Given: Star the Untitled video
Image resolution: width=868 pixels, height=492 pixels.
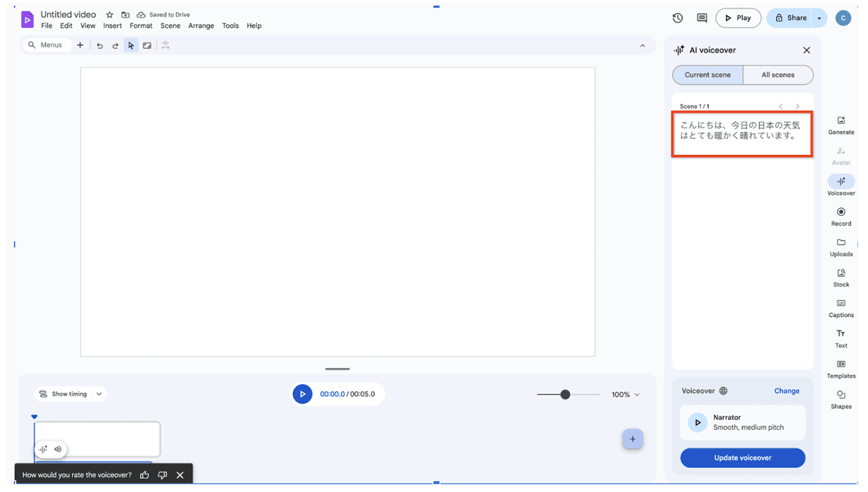Looking at the screenshot, I should pos(110,15).
